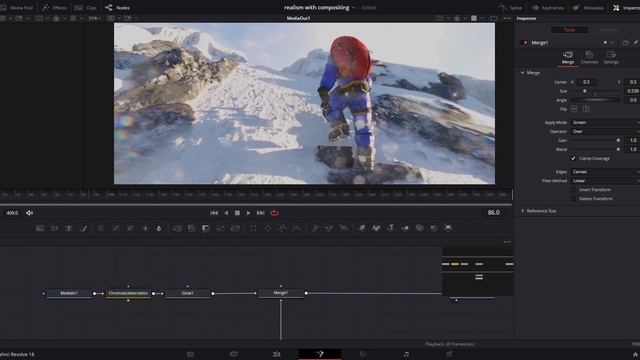The image size is (640, 360).
Task: Enable the Invert Transform checkbox
Action: 573,190
